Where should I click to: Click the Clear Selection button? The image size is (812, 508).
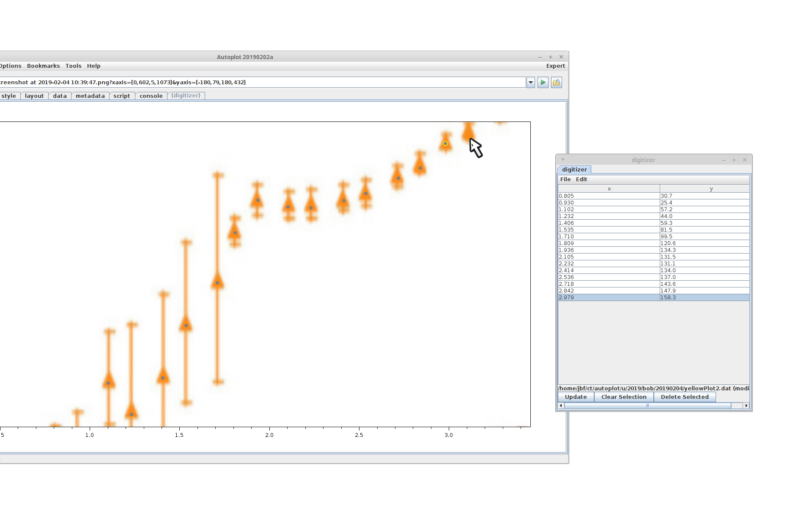[x=624, y=397]
